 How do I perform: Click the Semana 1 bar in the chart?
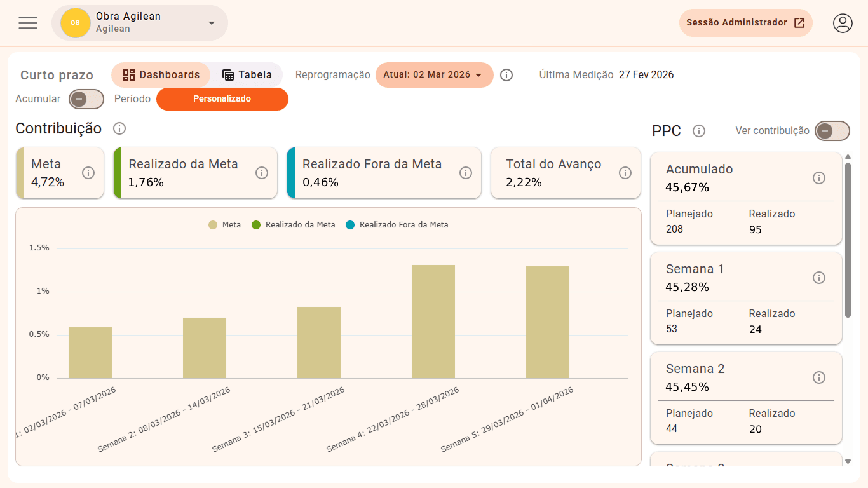(x=90, y=353)
